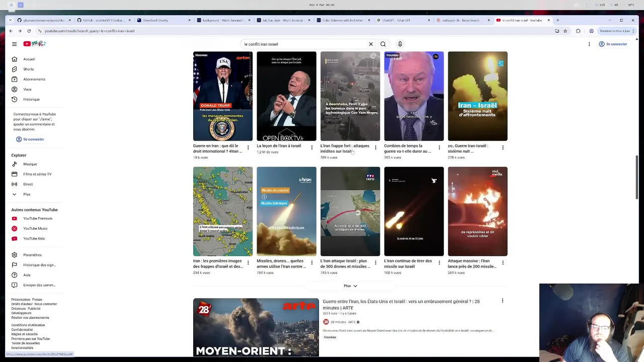This screenshot has height=362, width=644.
Task: Open YouTube Music link
Action: [x=35, y=229]
